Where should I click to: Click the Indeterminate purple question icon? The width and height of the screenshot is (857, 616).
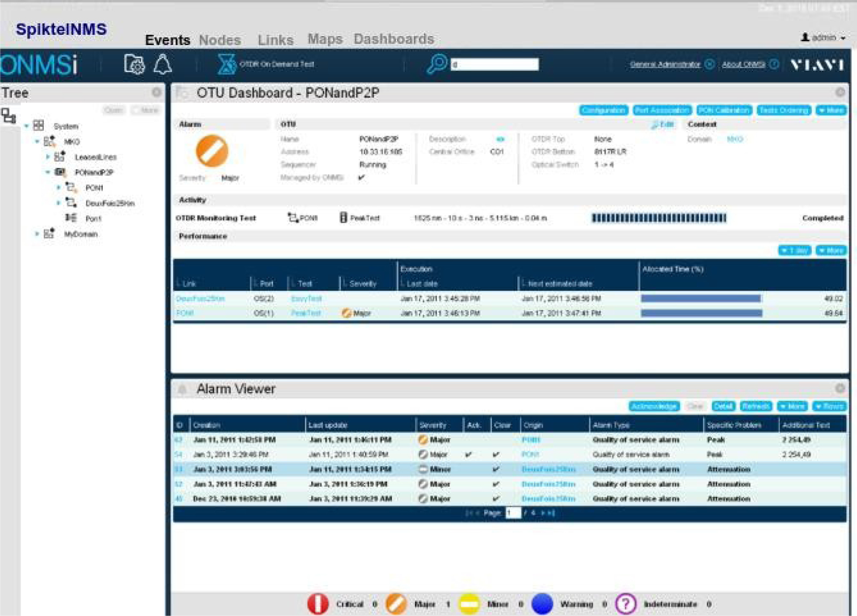[626, 604]
